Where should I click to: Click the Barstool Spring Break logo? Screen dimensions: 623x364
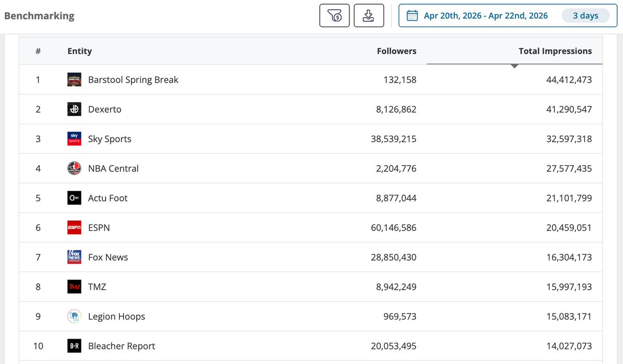pos(74,79)
